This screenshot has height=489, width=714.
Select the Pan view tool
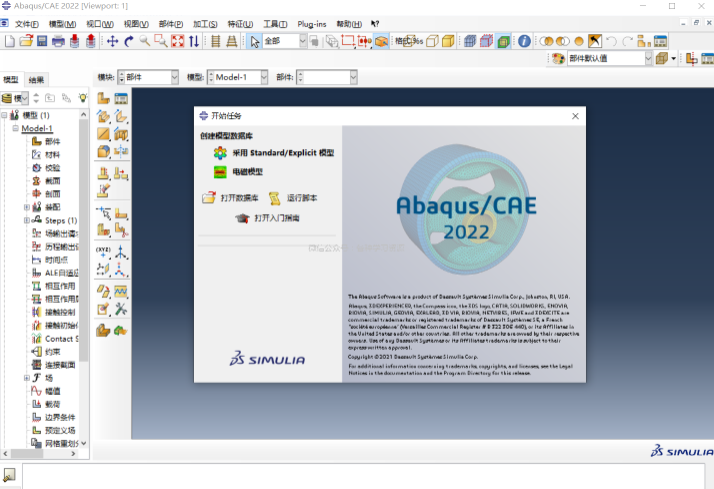pyautogui.click(x=113, y=41)
